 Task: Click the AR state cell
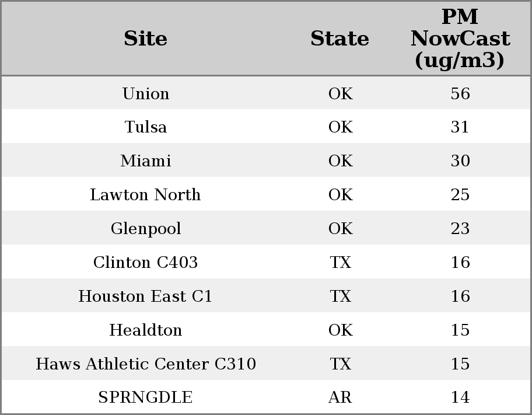point(340,397)
